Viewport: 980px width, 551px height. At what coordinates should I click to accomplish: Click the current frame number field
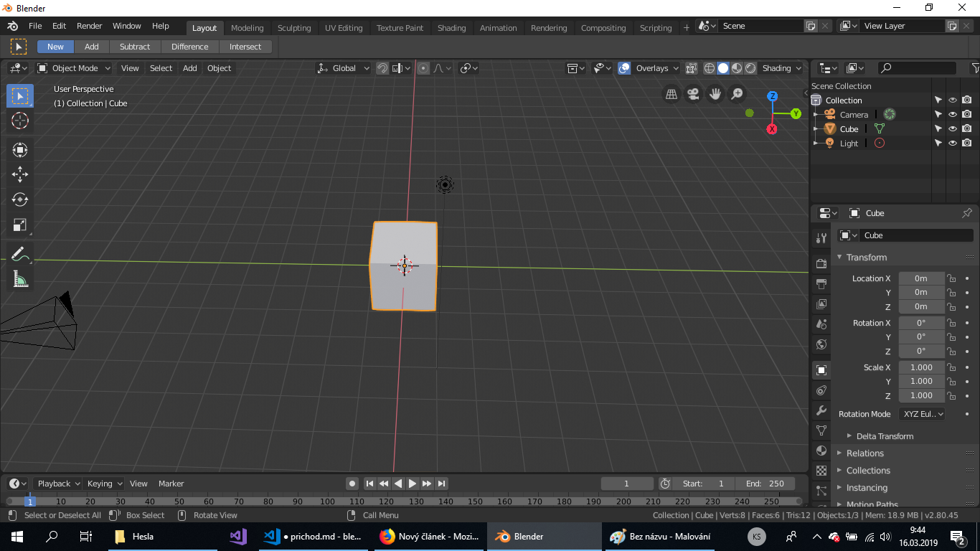626,484
